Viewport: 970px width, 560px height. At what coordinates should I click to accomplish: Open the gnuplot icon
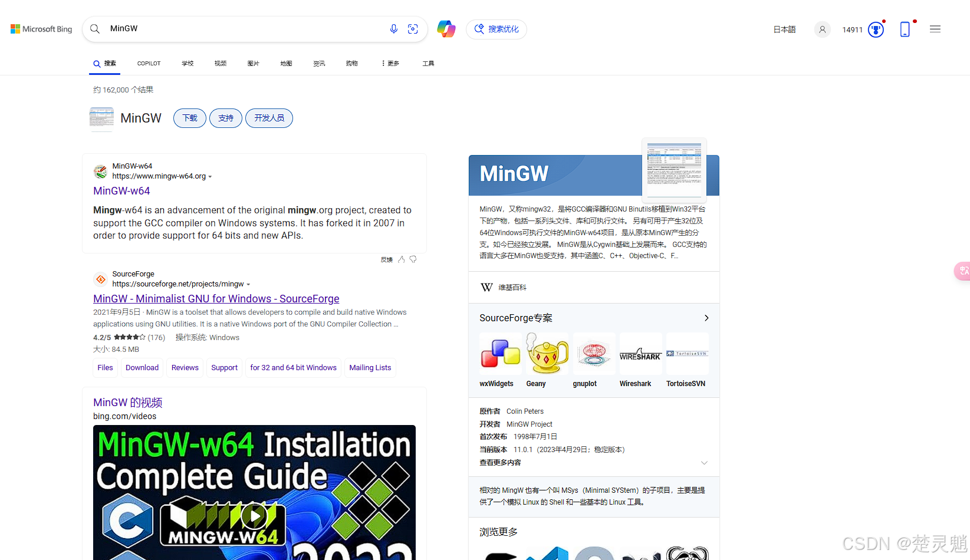click(594, 354)
